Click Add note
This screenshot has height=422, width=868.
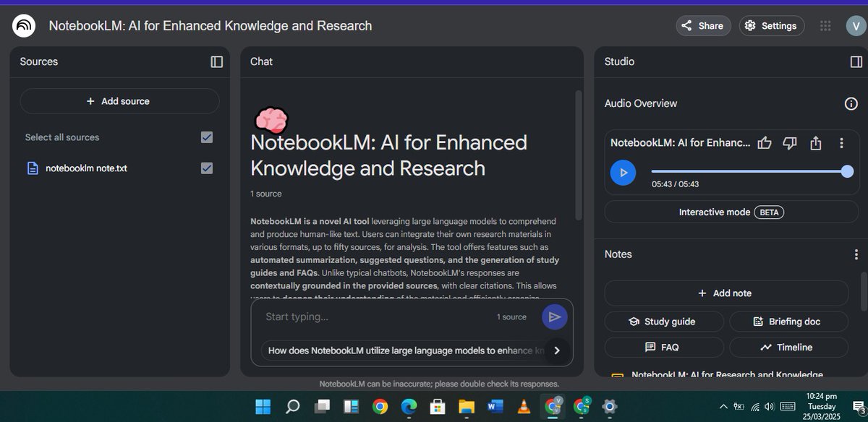726,293
